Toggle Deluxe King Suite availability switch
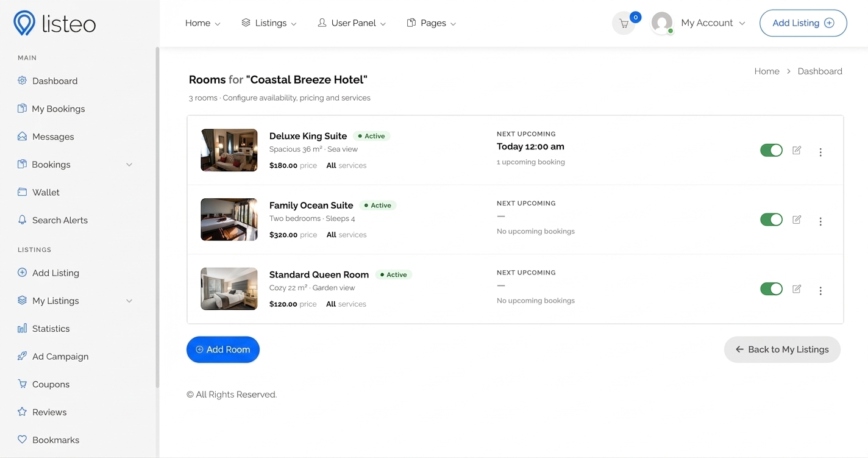868x458 pixels. point(771,150)
